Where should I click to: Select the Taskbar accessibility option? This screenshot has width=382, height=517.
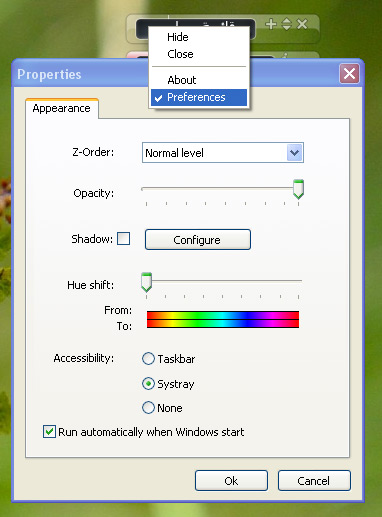[x=168, y=359]
